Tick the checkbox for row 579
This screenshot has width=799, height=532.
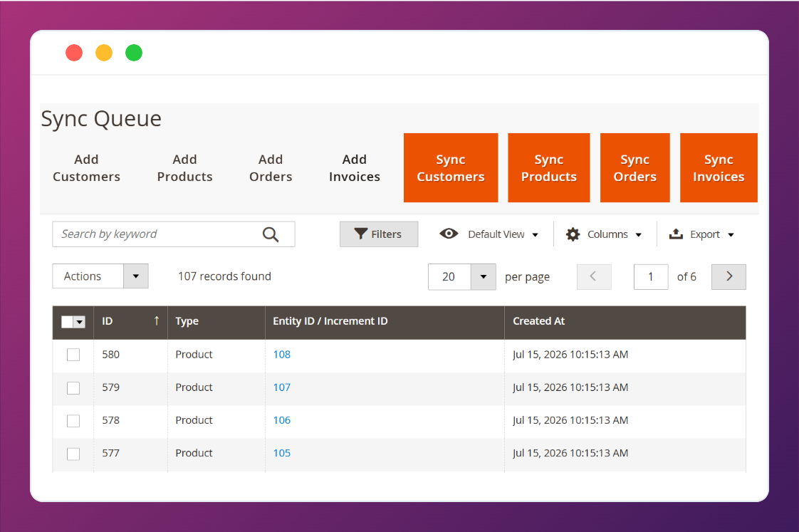(73, 388)
